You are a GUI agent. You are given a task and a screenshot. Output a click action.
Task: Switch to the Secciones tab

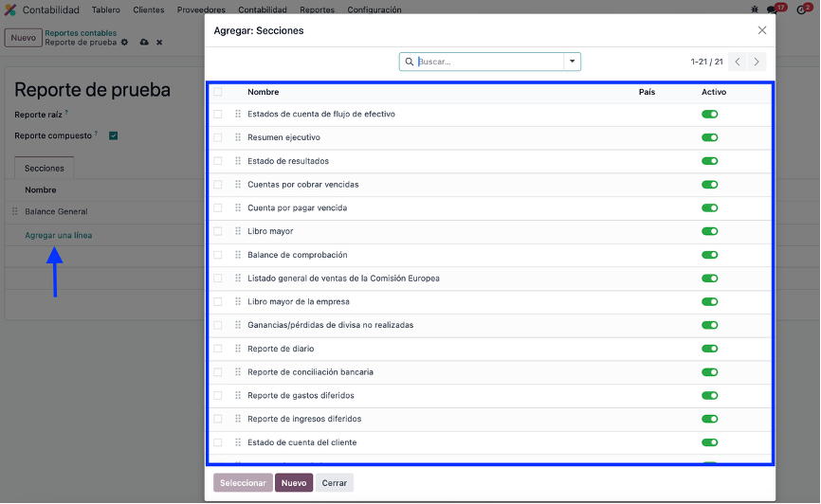click(x=44, y=168)
